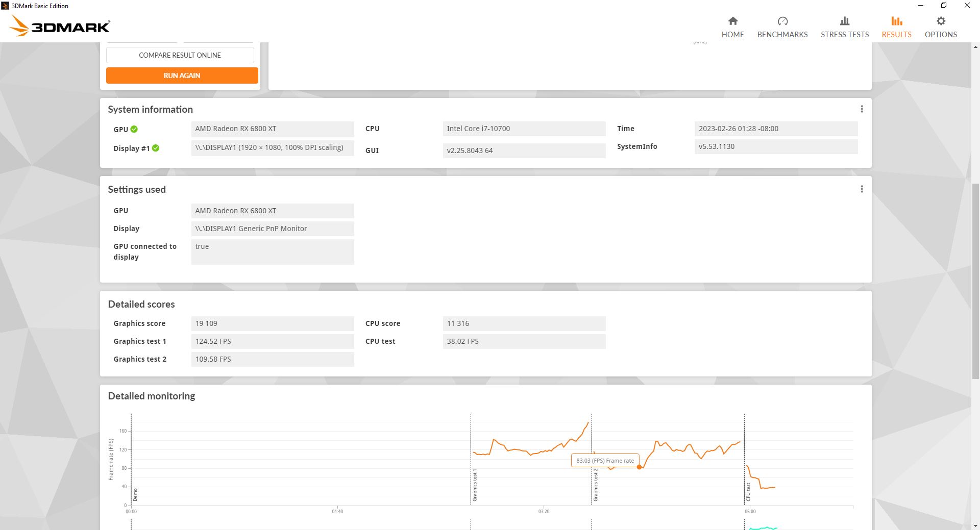Click the green Display #1 checkmark
Screen dimensions: 980x530
[156, 148]
